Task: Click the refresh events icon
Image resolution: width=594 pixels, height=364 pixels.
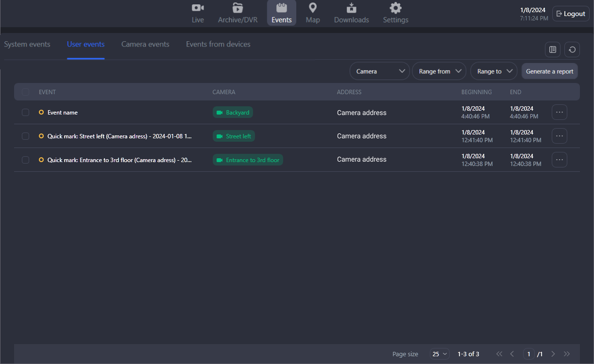Action: click(572, 50)
